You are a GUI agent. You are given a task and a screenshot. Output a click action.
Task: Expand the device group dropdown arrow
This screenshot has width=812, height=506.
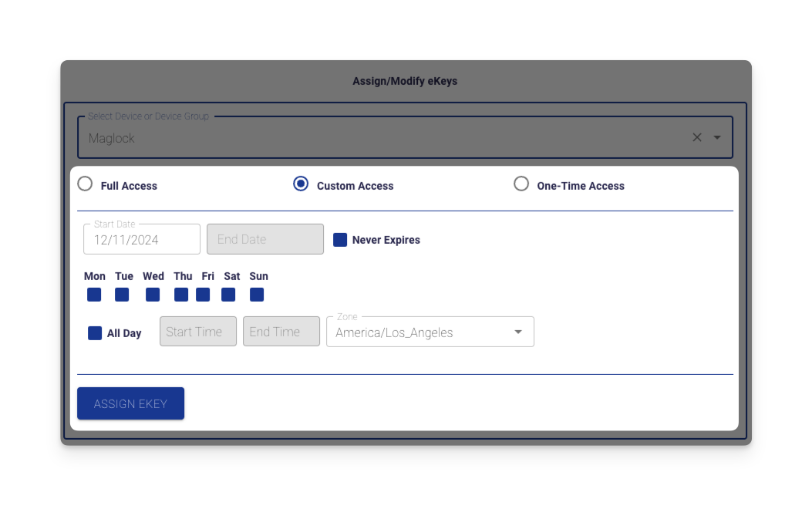tap(717, 137)
